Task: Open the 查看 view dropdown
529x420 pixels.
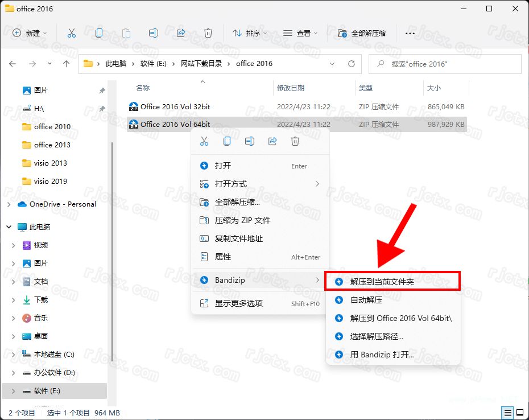Action: click(300, 33)
